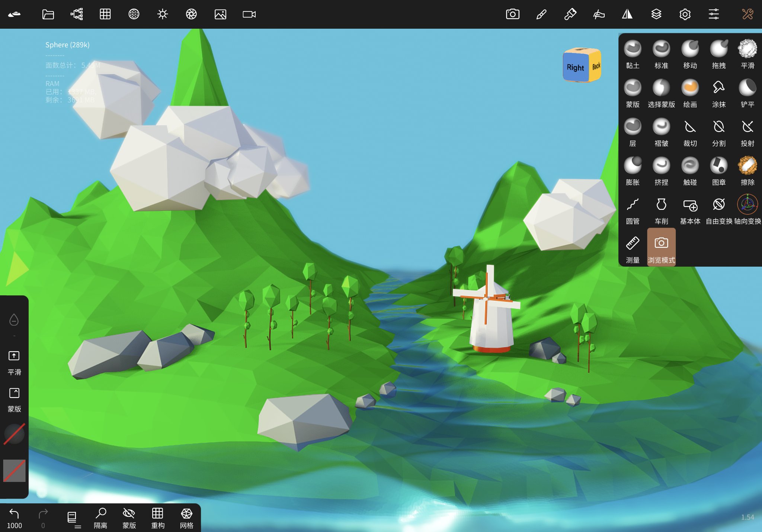This screenshot has width=762, height=532.
Task: Select the 膨胀 (Inflate) tool
Action: click(x=633, y=171)
